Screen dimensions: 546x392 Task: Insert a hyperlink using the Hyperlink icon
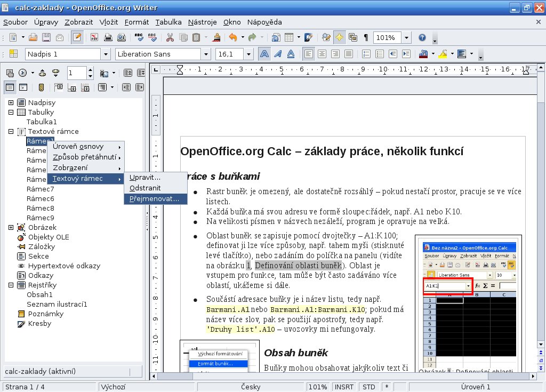[x=276, y=37]
